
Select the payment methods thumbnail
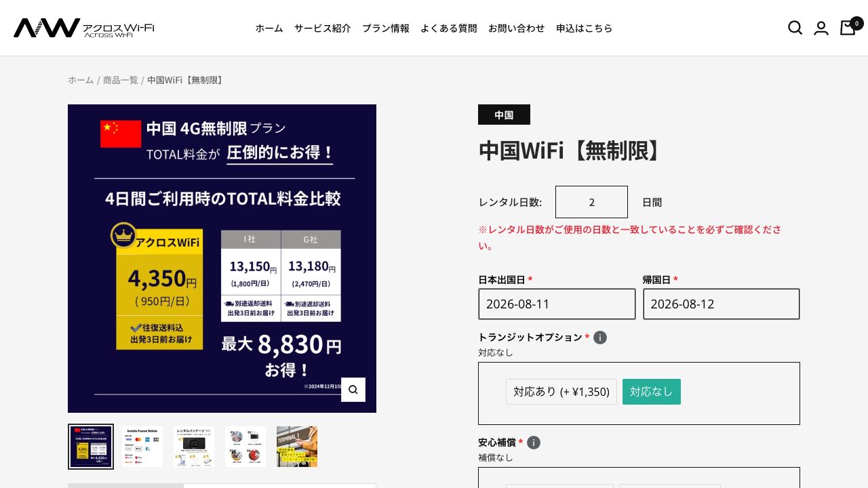(142, 447)
